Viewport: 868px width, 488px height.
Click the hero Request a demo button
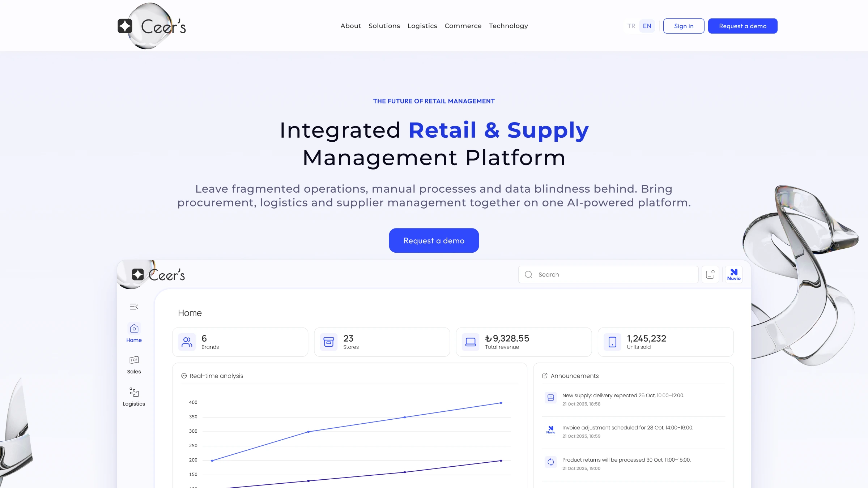point(434,240)
